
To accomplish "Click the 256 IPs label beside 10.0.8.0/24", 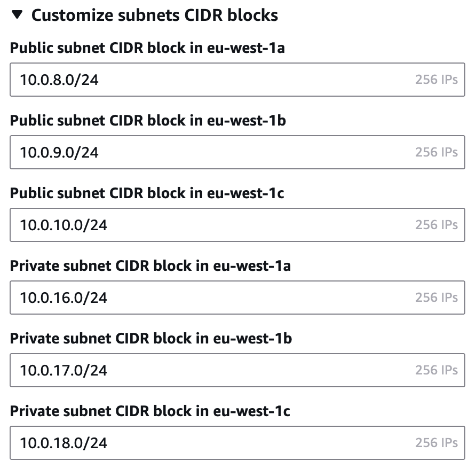I will tap(437, 79).
